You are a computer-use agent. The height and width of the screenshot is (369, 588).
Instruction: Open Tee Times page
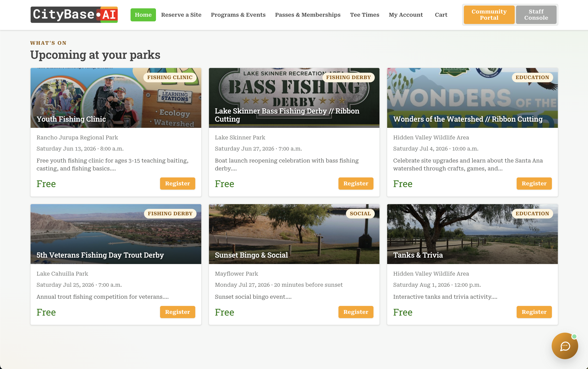pyautogui.click(x=365, y=15)
